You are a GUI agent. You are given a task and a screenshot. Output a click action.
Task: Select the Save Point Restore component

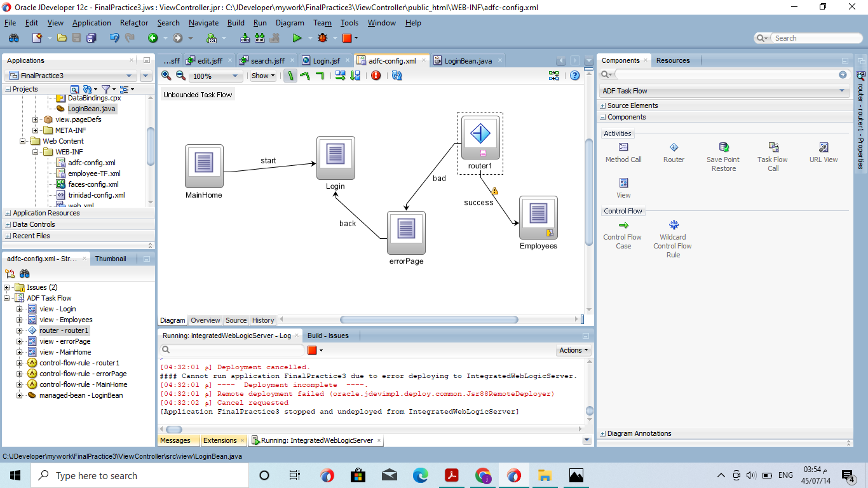(x=724, y=157)
